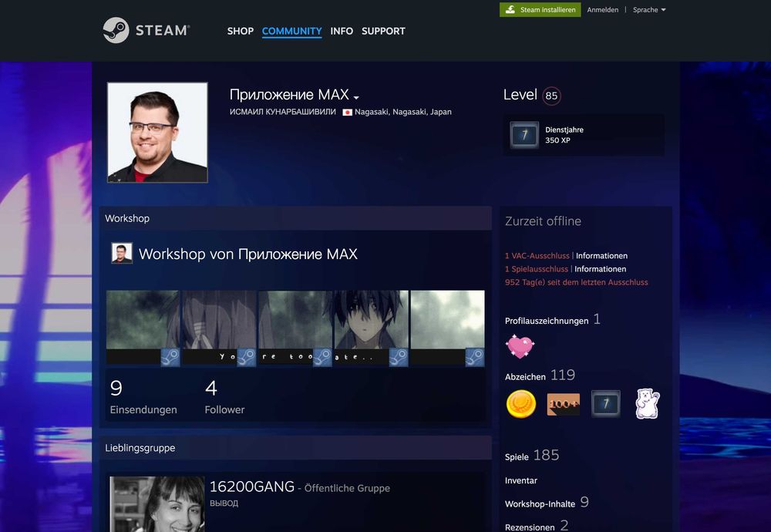Open the SHOP menu
Screen dimensions: 771x532
pyautogui.click(x=240, y=31)
